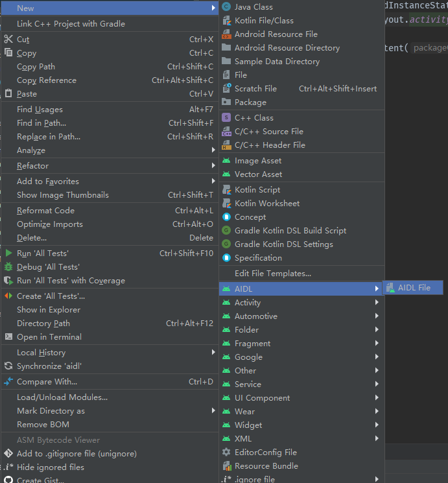Click the Resource Bundle icon

pyautogui.click(x=226, y=465)
